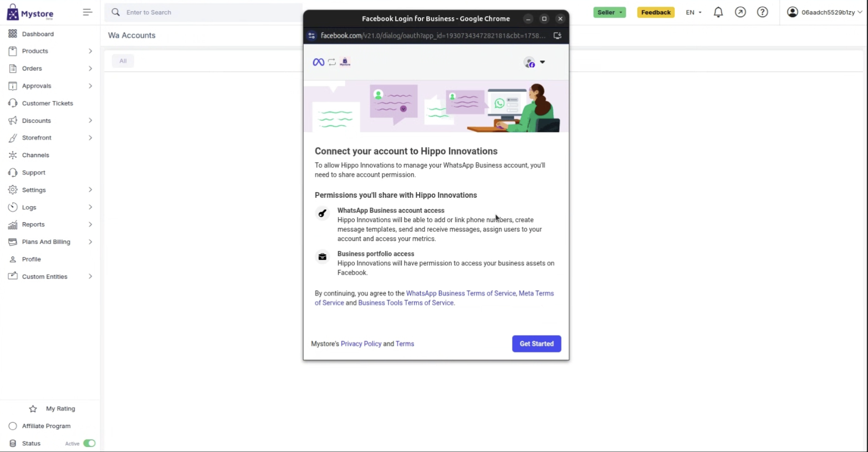Open the help question mark icon
The image size is (868, 452).
(762, 12)
